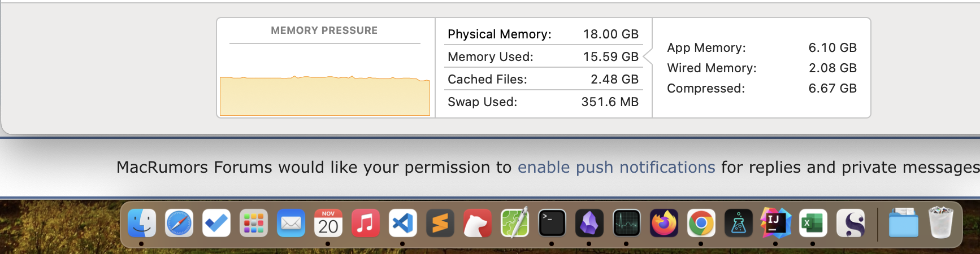Click the Memory Used row
The image size is (980, 254).
tap(543, 56)
